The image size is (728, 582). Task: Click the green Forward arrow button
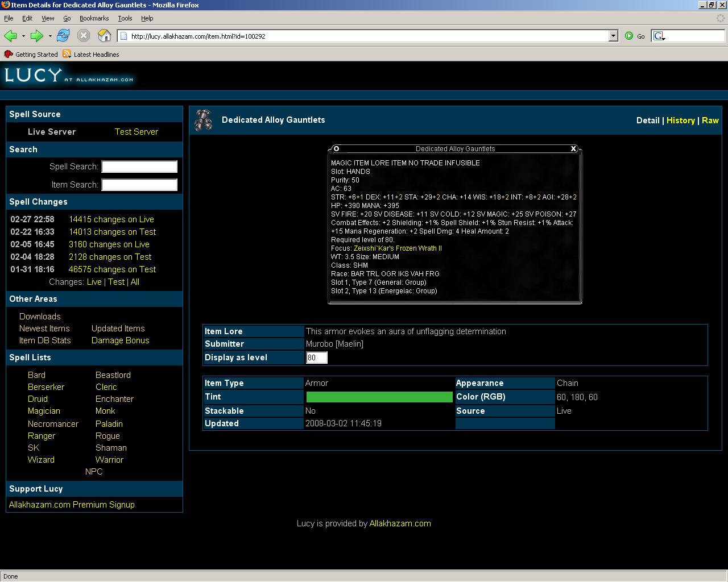36,36
